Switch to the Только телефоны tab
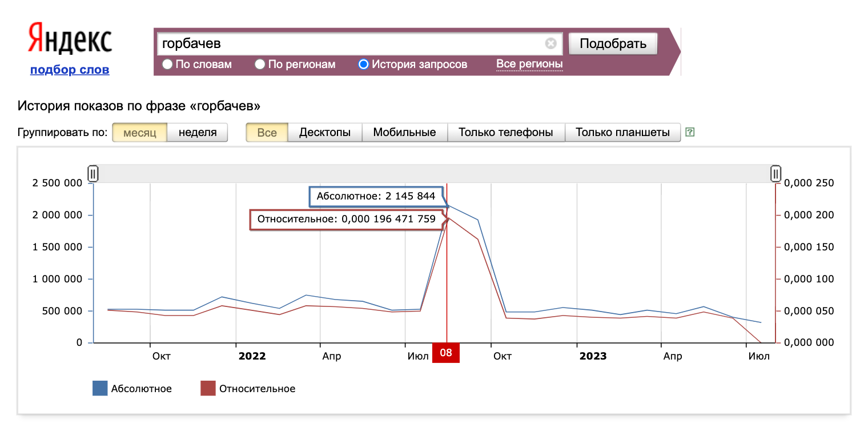This screenshot has height=439, width=868. [x=506, y=133]
